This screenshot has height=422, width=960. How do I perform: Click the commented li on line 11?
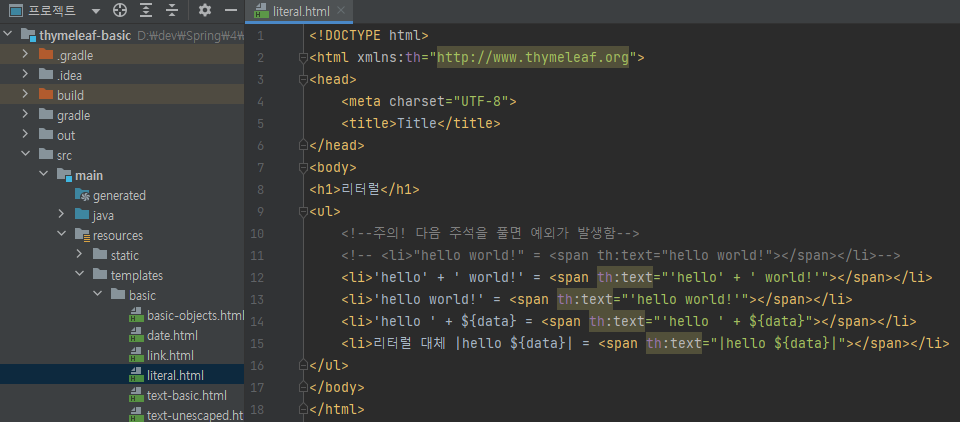tap(620, 255)
